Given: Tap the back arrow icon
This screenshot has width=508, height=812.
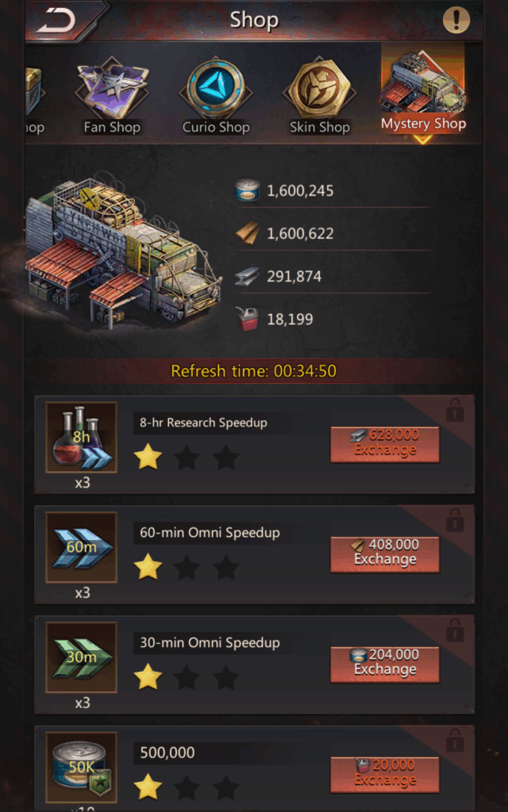Looking at the screenshot, I should 56,20.
